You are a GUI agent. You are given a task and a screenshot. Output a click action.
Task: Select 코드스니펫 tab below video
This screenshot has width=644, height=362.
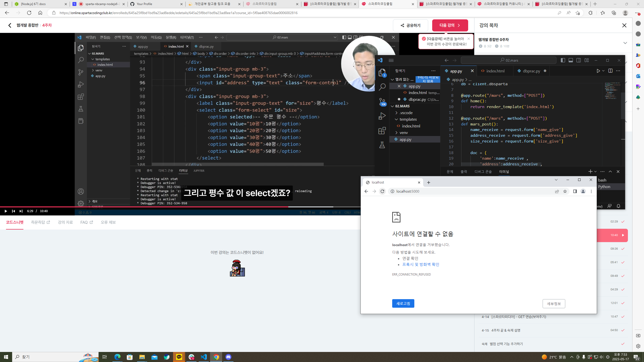[x=15, y=222]
